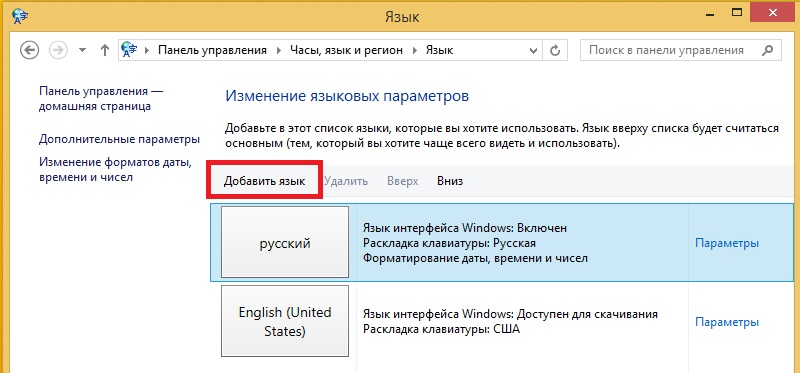The height and width of the screenshot is (373, 800).
Task: Click the Язык breadcrumb segment
Action: pos(439,50)
